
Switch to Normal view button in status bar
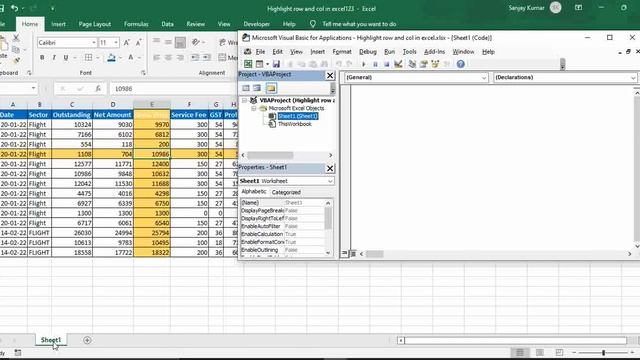point(520,352)
